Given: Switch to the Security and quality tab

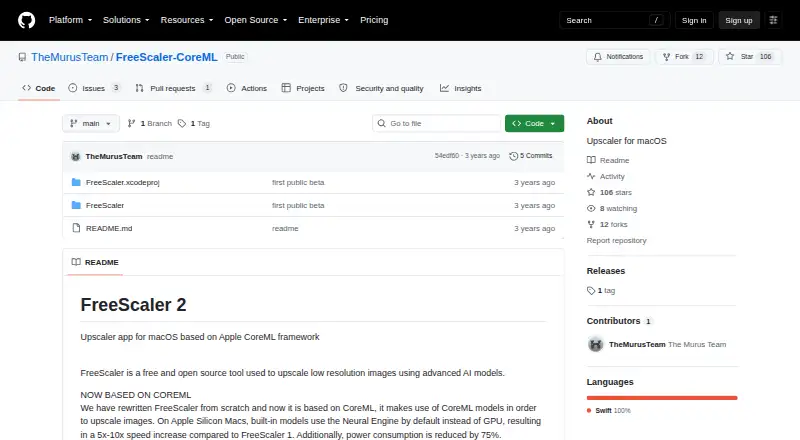Looking at the screenshot, I should point(382,88).
